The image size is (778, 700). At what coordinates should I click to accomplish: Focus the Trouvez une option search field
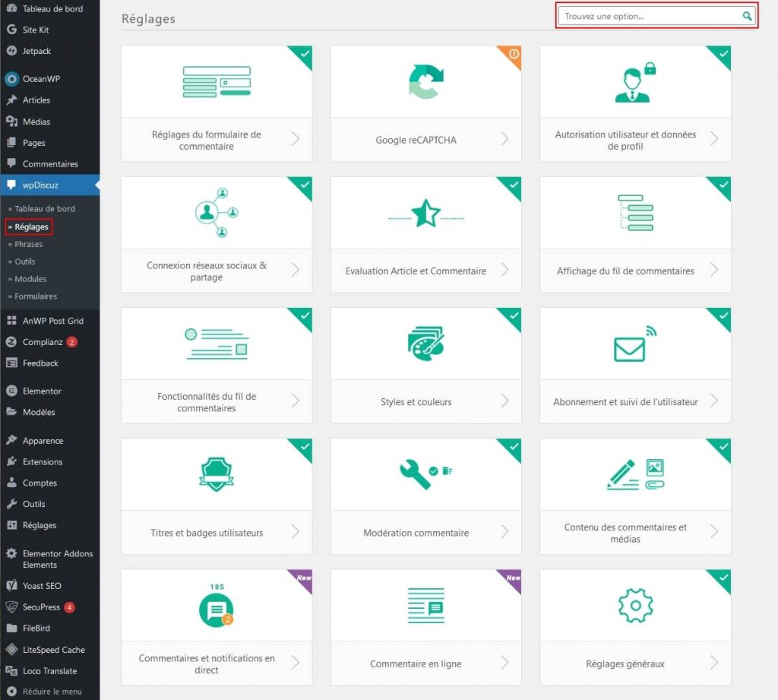(x=650, y=16)
